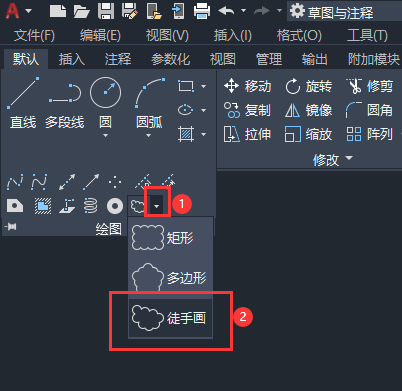The image size is (402, 391).
Task: Open from Web & Mobile icon
Action: pos(154,11)
